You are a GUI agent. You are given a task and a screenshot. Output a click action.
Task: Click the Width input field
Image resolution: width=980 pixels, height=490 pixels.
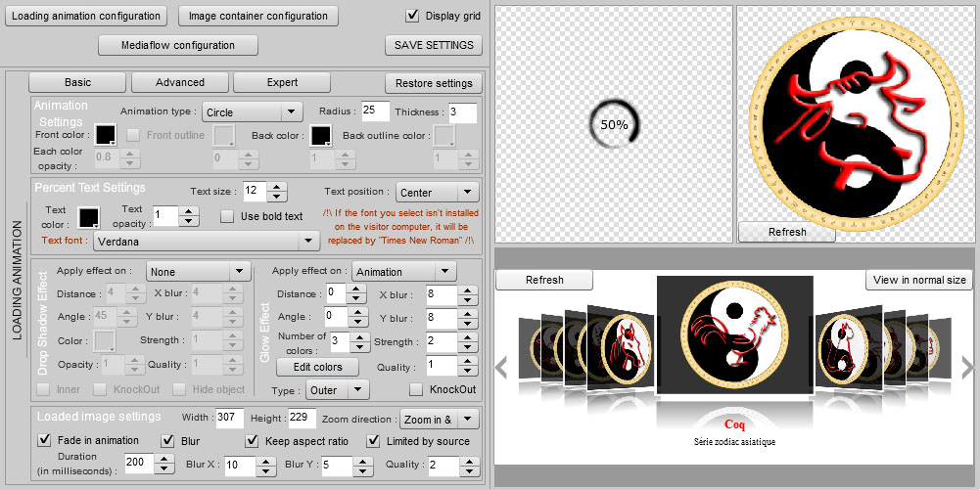tap(229, 418)
